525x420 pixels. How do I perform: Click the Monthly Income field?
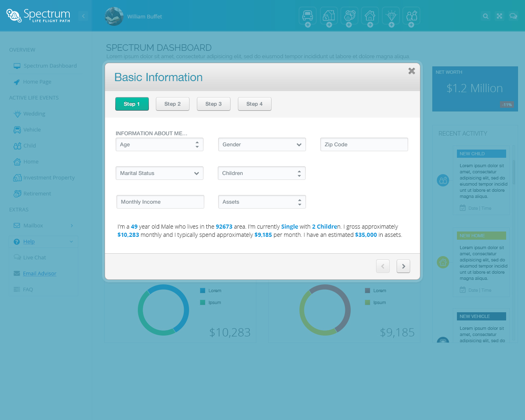tap(160, 202)
